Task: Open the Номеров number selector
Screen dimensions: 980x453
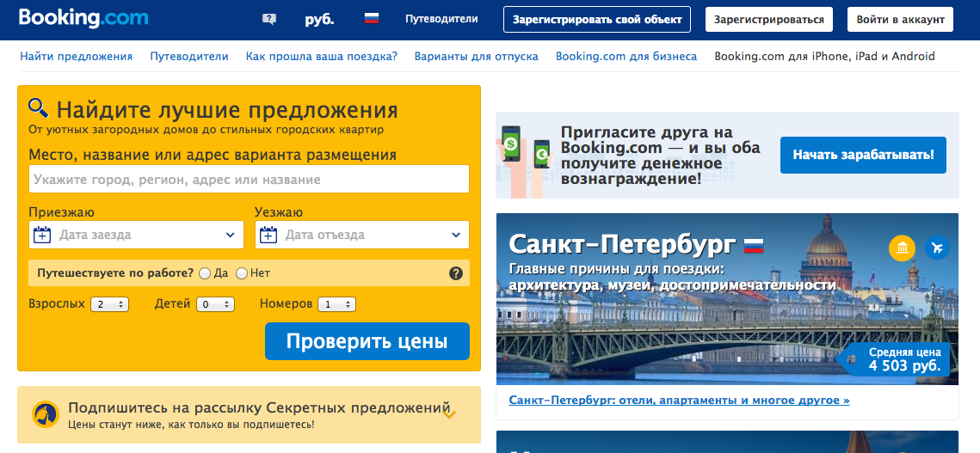Action: [x=336, y=304]
